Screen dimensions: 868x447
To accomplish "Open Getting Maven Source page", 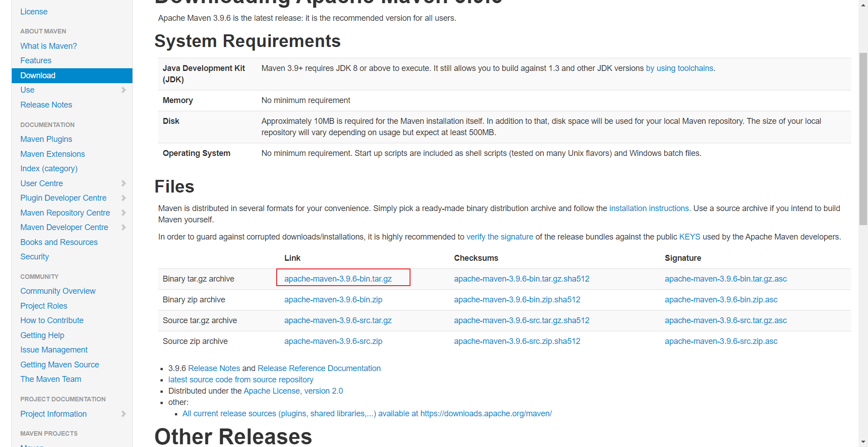I will [60, 365].
